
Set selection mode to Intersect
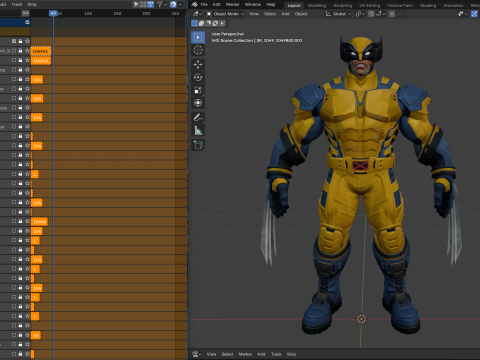pos(222,23)
